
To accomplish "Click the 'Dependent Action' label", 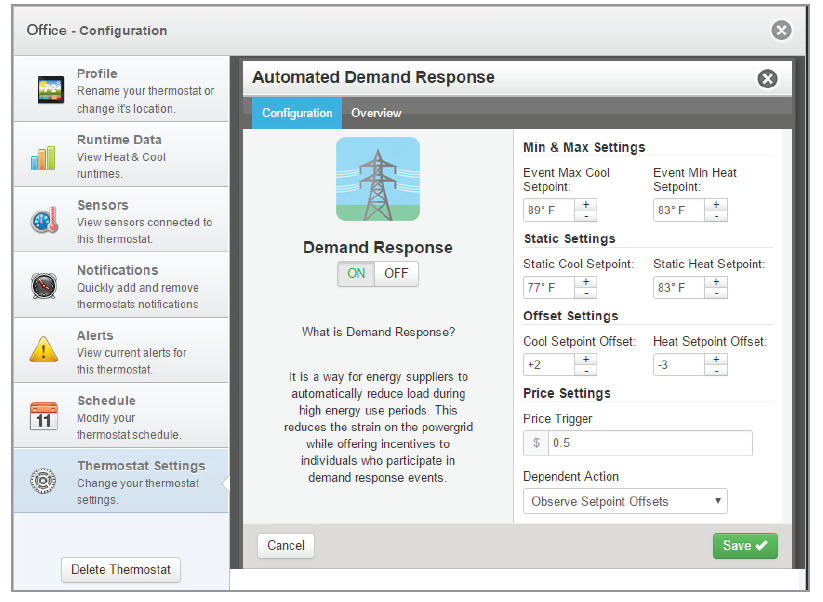I will pyautogui.click(x=571, y=477).
